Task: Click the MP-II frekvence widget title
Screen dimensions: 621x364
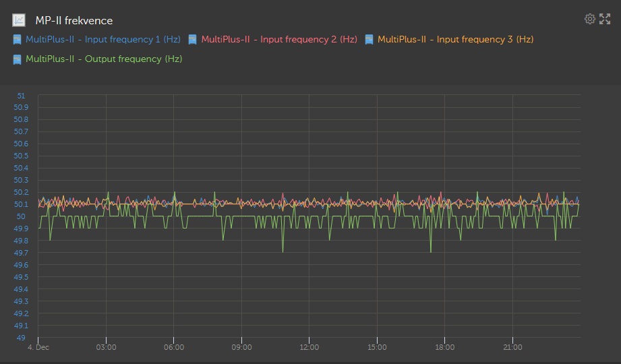Action: tap(74, 21)
